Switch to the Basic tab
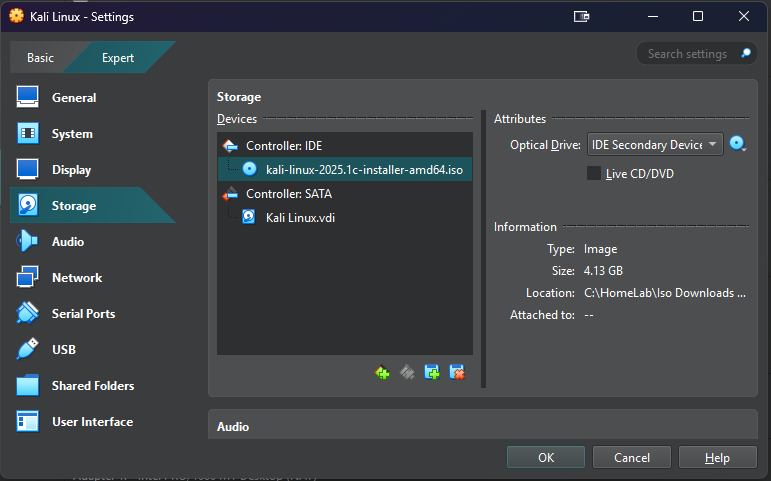This screenshot has width=771, height=481. pos(40,58)
